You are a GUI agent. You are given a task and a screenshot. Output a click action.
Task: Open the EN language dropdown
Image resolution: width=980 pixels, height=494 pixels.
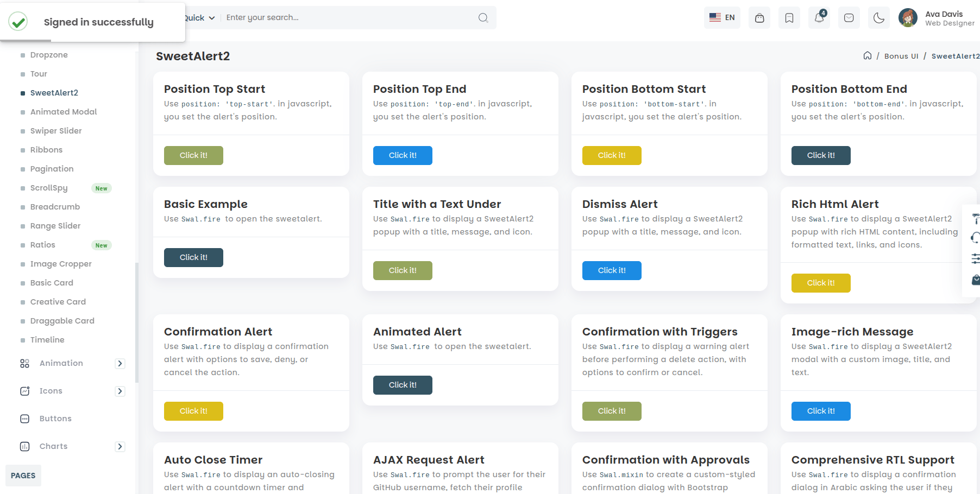click(722, 18)
